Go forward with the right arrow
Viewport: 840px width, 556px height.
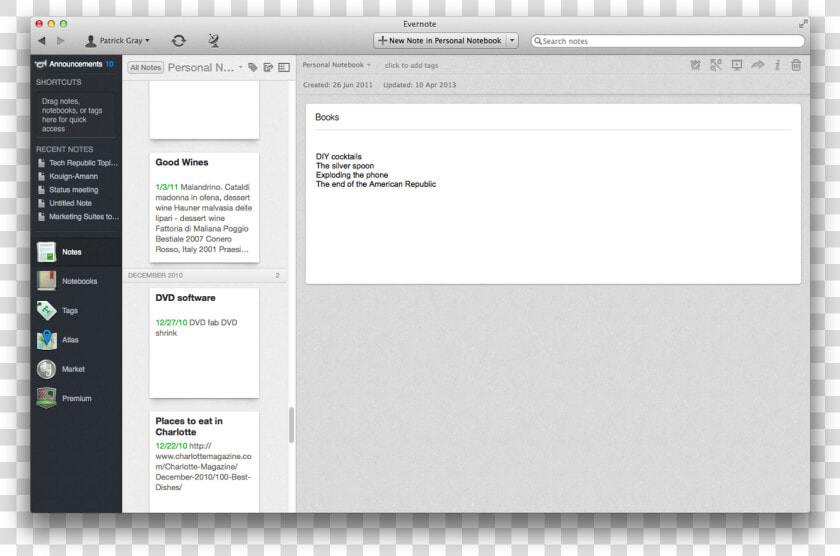[61, 41]
